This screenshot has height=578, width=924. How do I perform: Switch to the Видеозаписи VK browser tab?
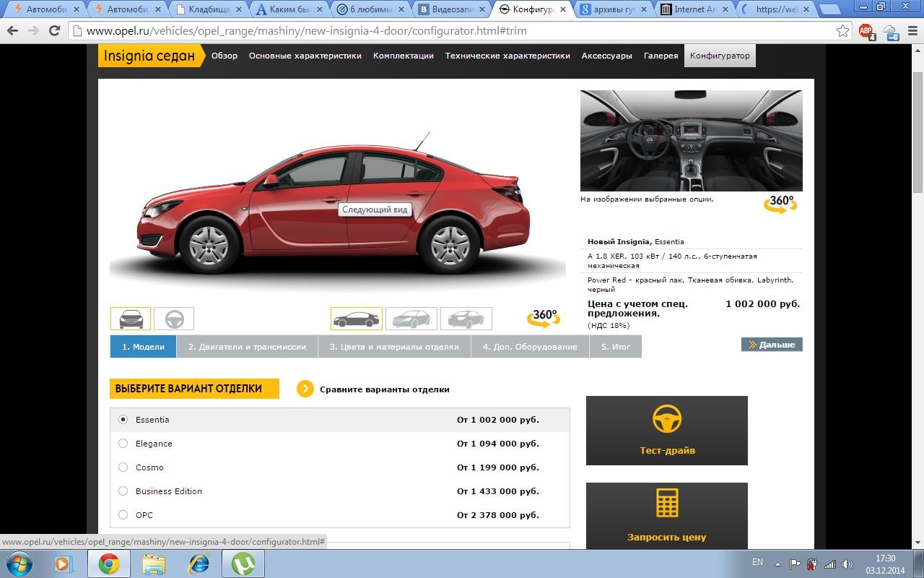point(453,9)
